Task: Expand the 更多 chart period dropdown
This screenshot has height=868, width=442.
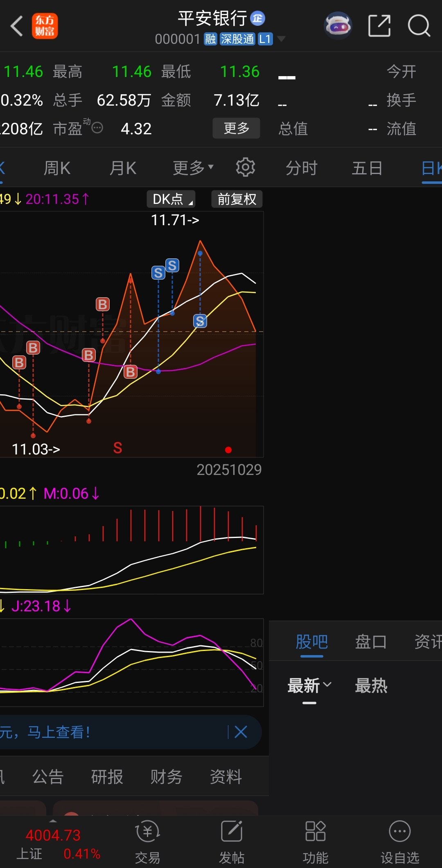Action: click(193, 168)
